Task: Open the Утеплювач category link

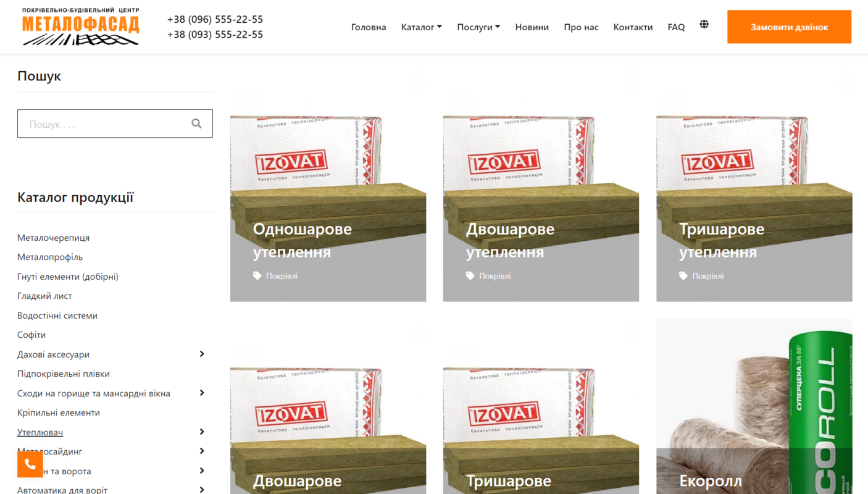Action: point(40,432)
